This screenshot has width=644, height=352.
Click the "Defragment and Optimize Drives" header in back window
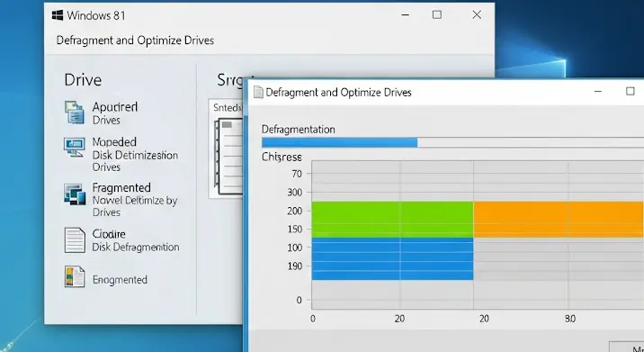tap(135, 41)
